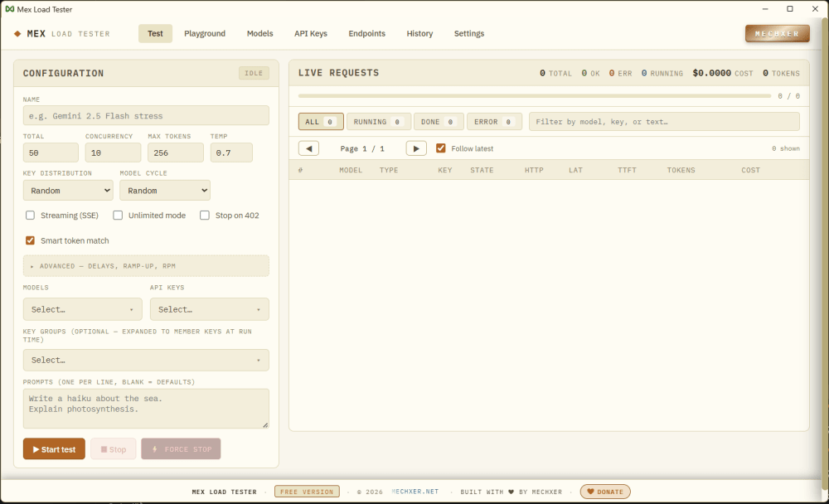Click the Max Tokens field
This screenshot has width=829, height=504.
tap(176, 153)
